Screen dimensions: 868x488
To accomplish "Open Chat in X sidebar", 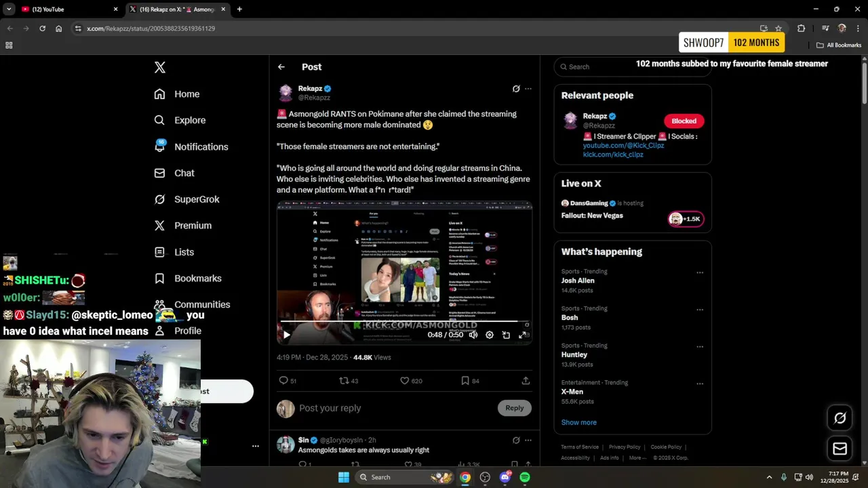I will (174, 173).
